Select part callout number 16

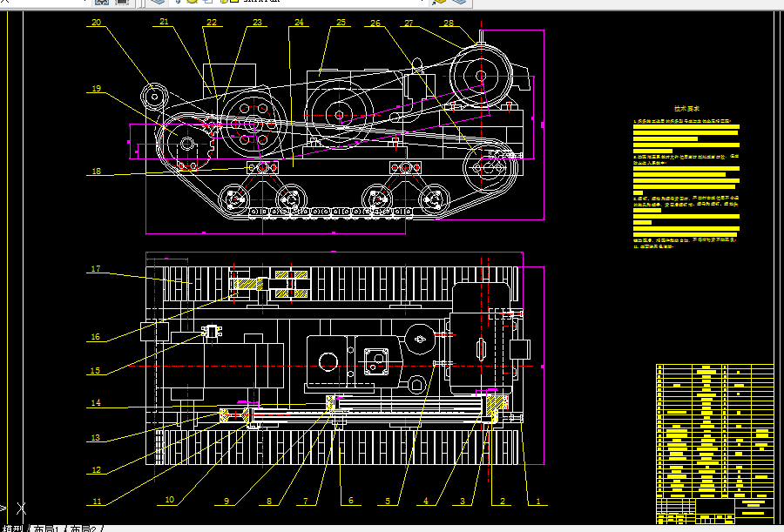[x=96, y=337]
